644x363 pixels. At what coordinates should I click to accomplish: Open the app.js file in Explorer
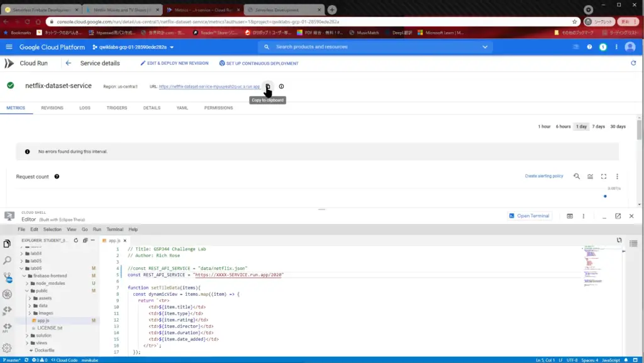point(43,321)
